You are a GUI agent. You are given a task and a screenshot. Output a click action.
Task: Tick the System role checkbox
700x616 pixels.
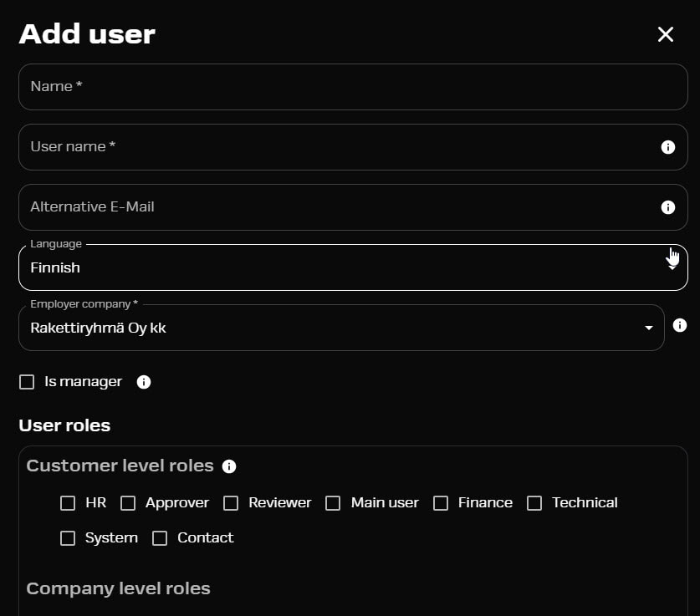(x=68, y=538)
